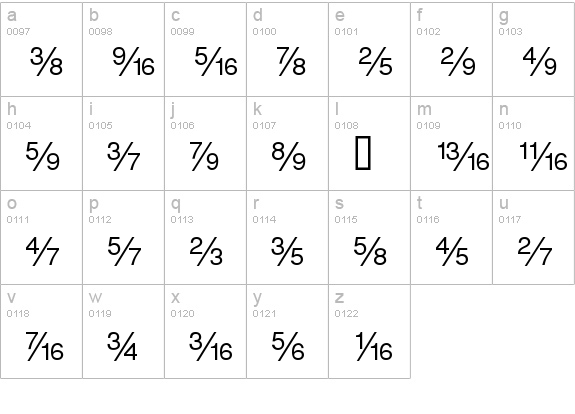The height and width of the screenshot is (414, 575).
Task: Choose the 2/5 glyph for character e
Action: coord(376,61)
